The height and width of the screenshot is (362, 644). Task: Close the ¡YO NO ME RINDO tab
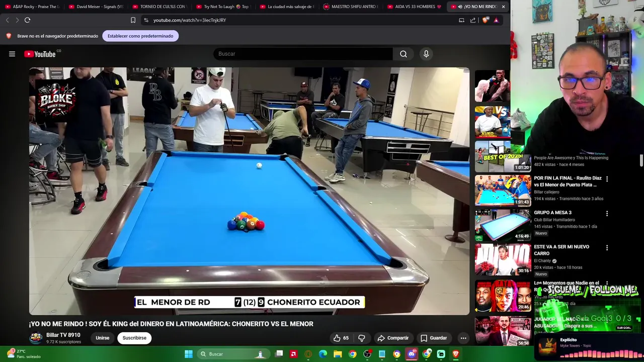tap(503, 7)
